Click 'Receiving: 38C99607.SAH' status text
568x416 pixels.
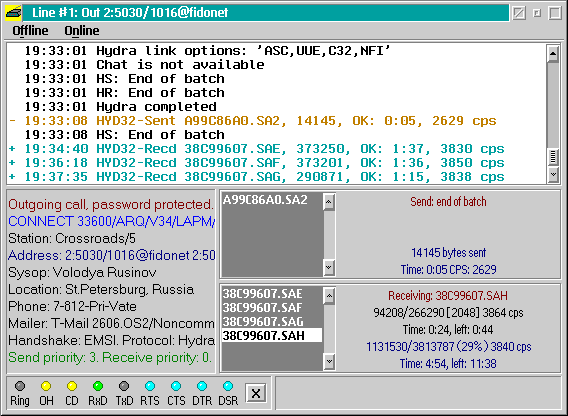448,296
